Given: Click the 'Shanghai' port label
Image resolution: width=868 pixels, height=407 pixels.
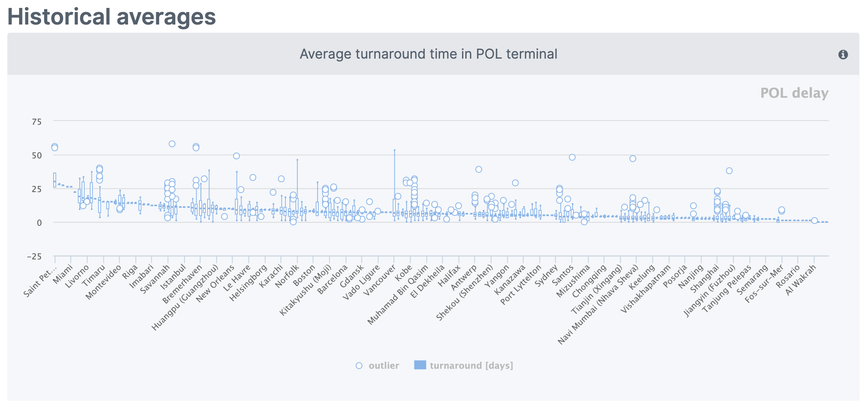Looking at the screenshot, I should (x=706, y=279).
